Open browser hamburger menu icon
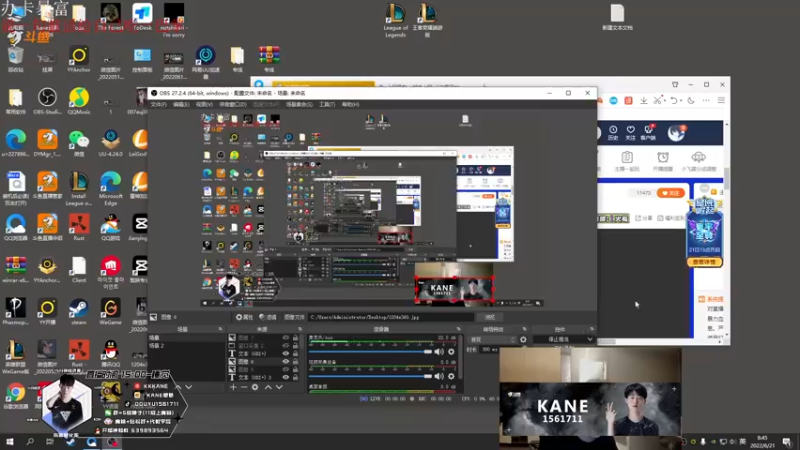The width and height of the screenshot is (800, 450). coord(721,101)
